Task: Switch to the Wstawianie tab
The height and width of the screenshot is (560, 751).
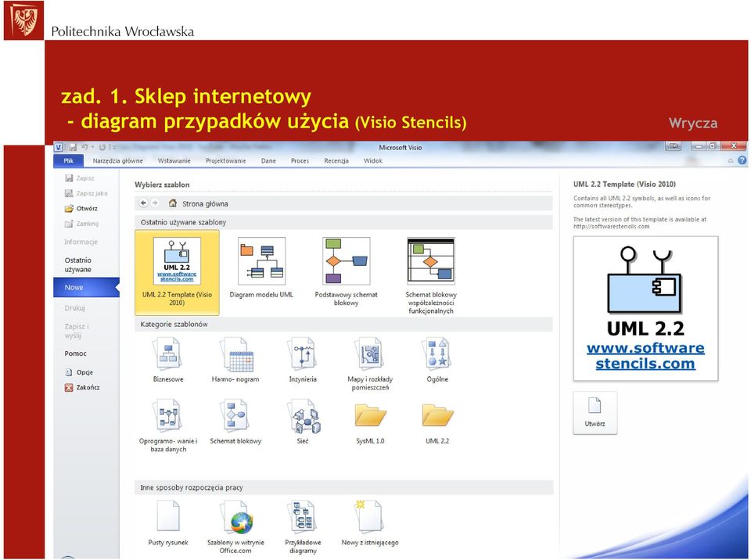Action: tap(174, 161)
